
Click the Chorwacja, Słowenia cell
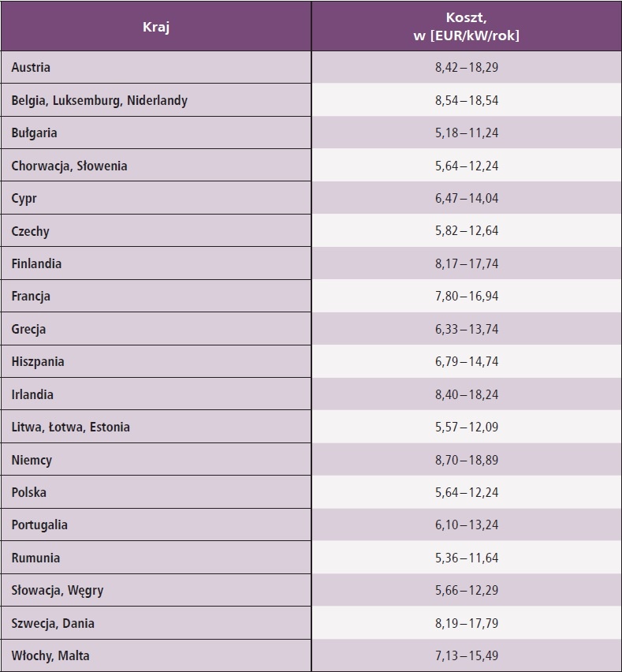(156, 166)
